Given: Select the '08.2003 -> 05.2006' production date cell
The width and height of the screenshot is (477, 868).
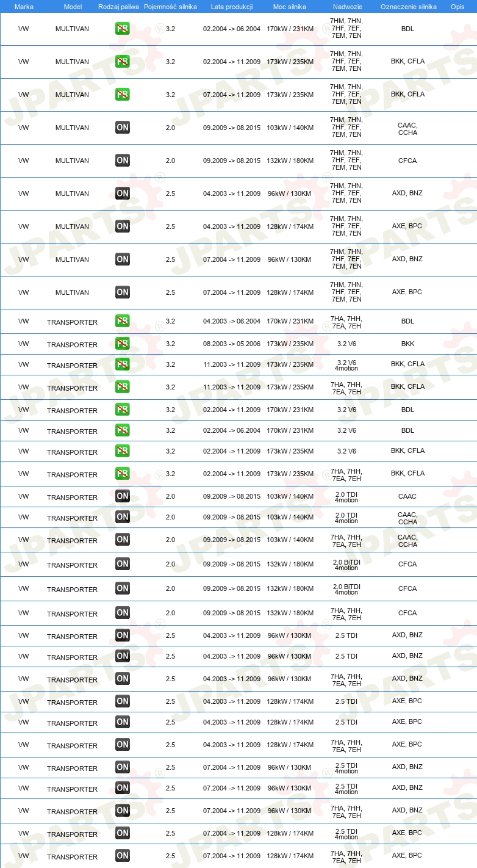Looking at the screenshot, I should click(232, 344).
